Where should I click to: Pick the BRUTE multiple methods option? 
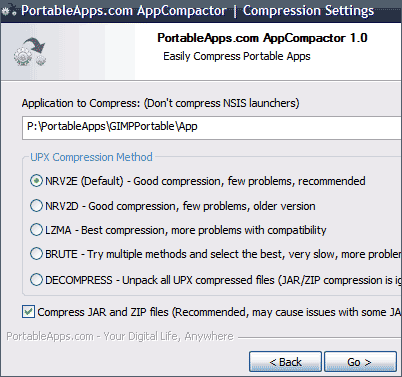click(36, 254)
